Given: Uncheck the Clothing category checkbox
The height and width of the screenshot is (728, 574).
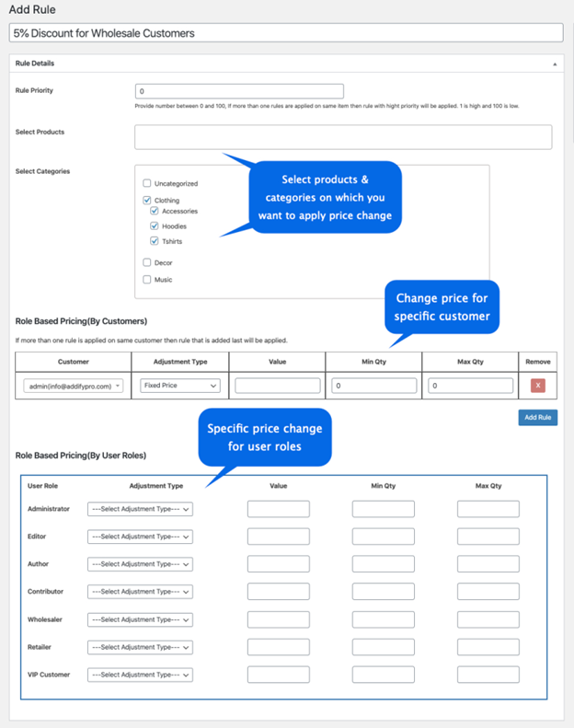Looking at the screenshot, I should [147, 200].
